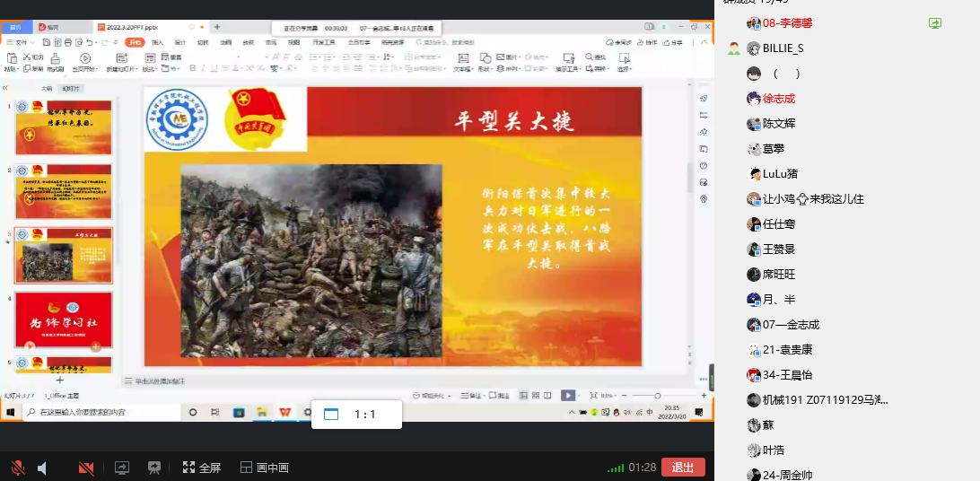Toggle underline formatting

(214, 69)
